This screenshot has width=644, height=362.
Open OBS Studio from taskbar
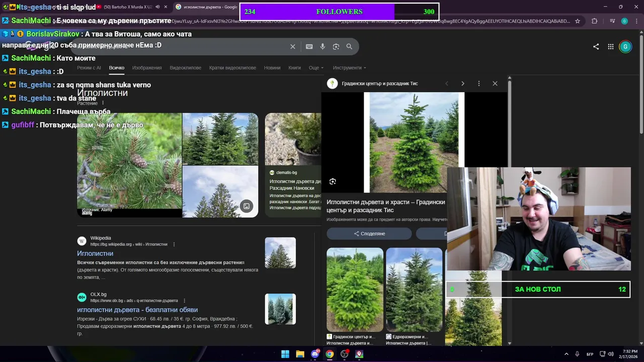tap(345, 354)
